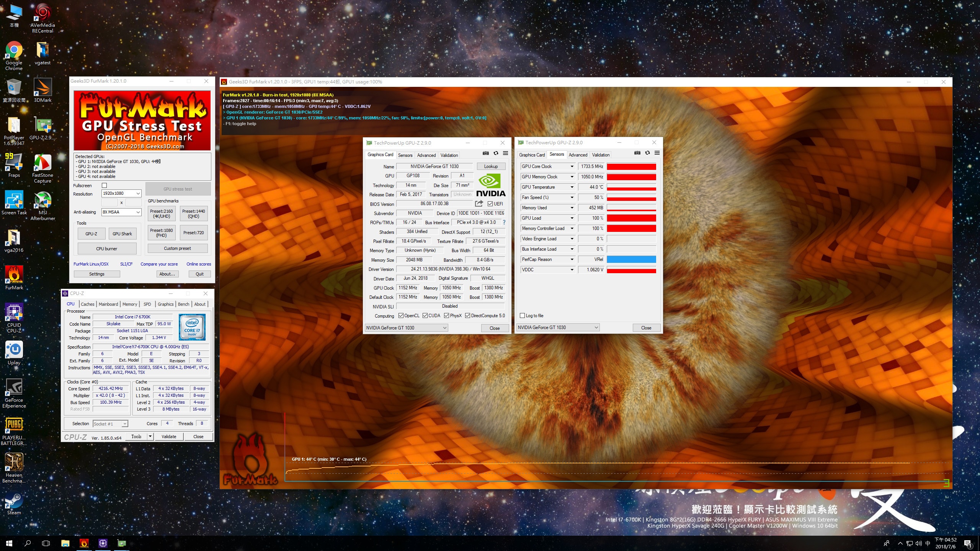The image size is (980, 551).
Task: Expand Fan Speed sensor dropdown
Action: point(572,197)
